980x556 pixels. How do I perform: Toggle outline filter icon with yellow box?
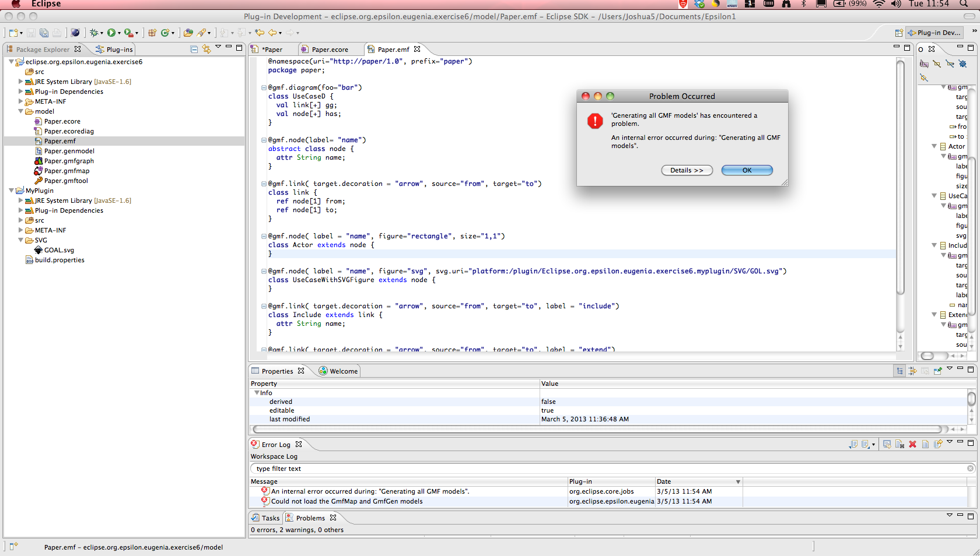(937, 64)
